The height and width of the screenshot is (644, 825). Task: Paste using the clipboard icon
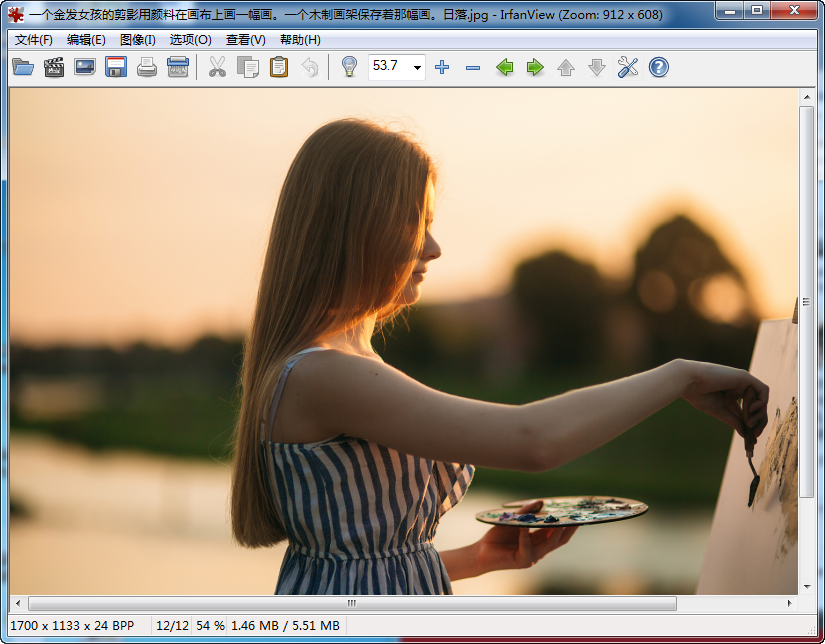point(279,67)
